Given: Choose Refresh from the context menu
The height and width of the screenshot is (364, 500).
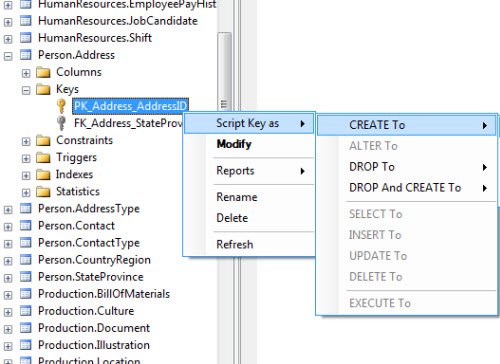Looking at the screenshot, I should pos(249,245).
